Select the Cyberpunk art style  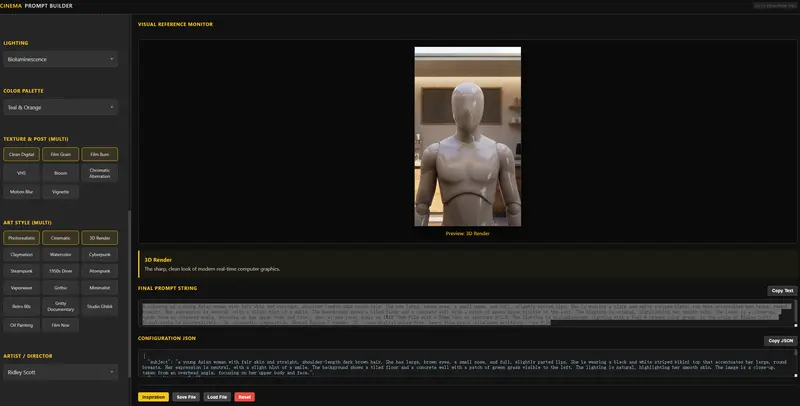[100, 254]
